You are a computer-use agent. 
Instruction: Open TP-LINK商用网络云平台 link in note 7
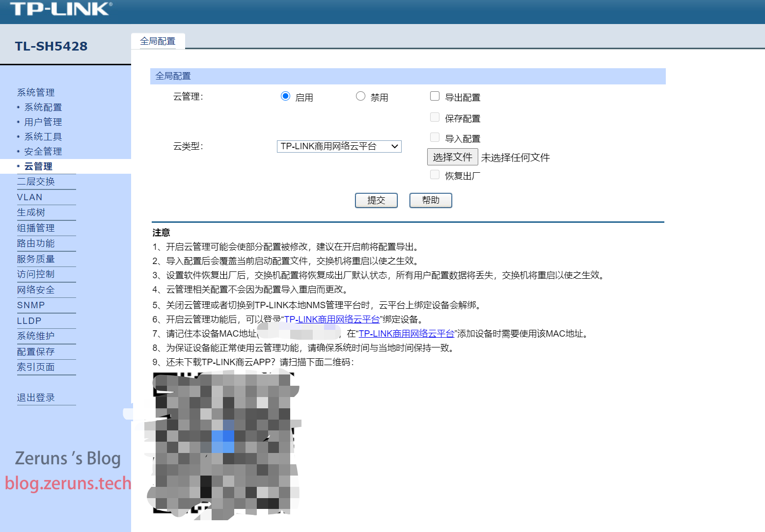click(407, 334)
